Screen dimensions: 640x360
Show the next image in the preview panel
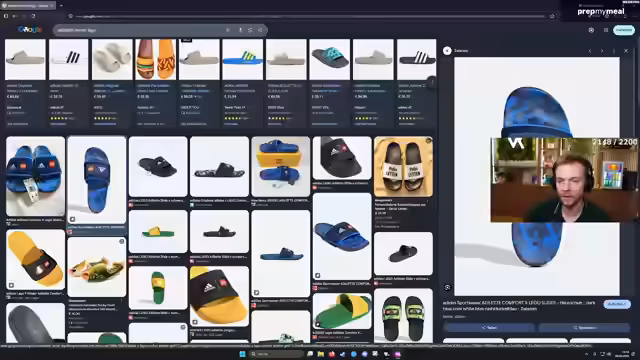click(602, 51)
